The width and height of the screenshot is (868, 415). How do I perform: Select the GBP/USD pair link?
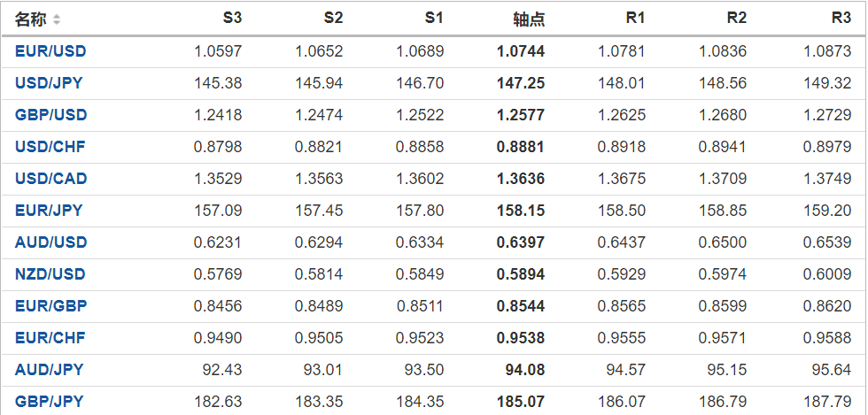(x=50, y=115)
